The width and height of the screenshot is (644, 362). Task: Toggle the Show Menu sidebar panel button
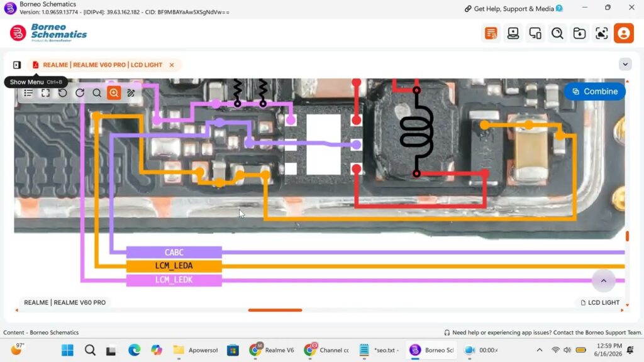[x=17, y=65]
